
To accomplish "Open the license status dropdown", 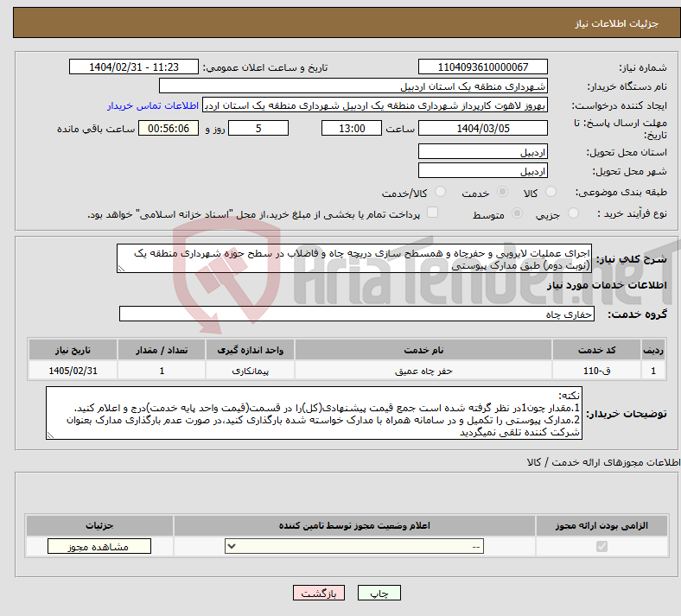I will pyautogui.click(x=354, y=546).
